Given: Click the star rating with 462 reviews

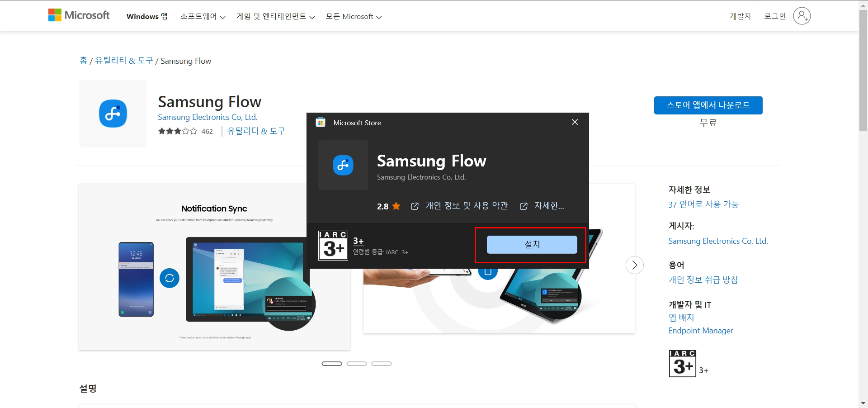Looking at the screenshot, I should click(x=185, y=131).
